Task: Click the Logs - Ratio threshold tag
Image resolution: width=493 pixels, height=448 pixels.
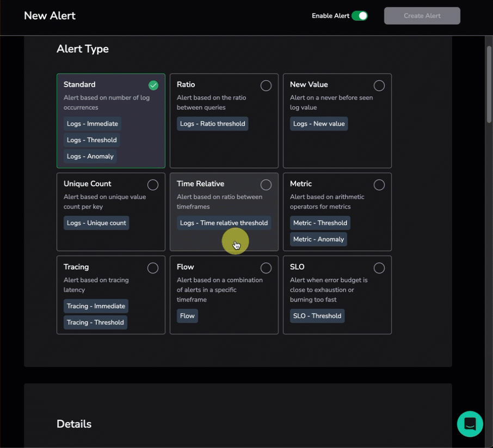Action: 212,124
